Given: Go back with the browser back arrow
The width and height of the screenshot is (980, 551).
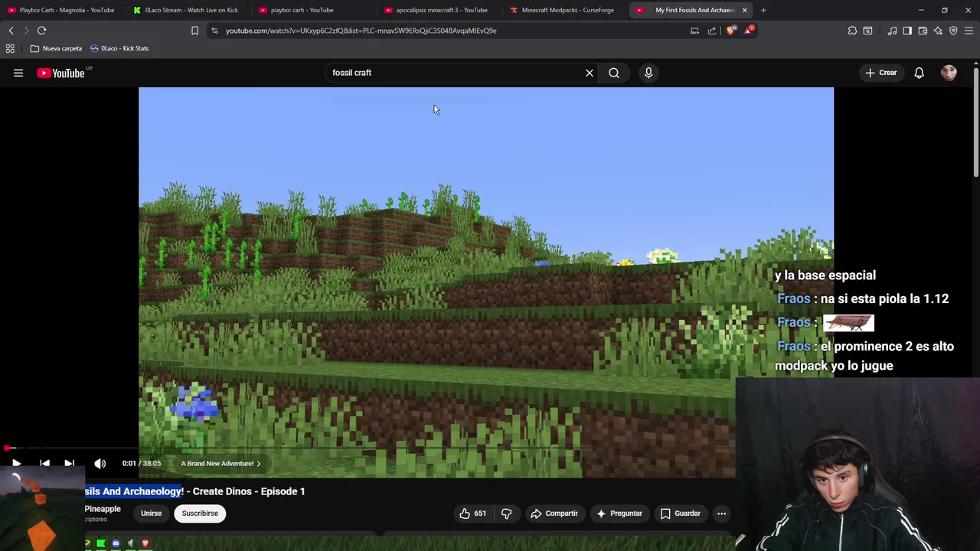Looking at the screenshot, I should click(11, 31).
